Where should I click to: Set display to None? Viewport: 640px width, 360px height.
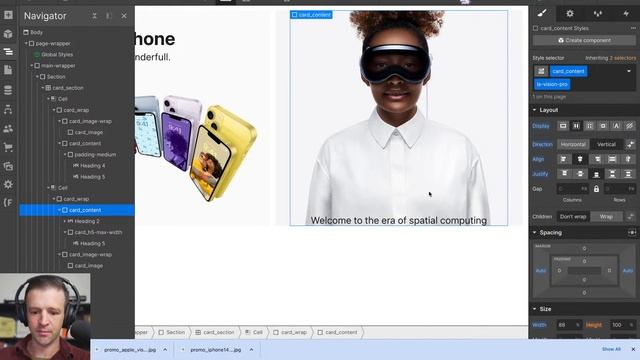tap(629, 126)
